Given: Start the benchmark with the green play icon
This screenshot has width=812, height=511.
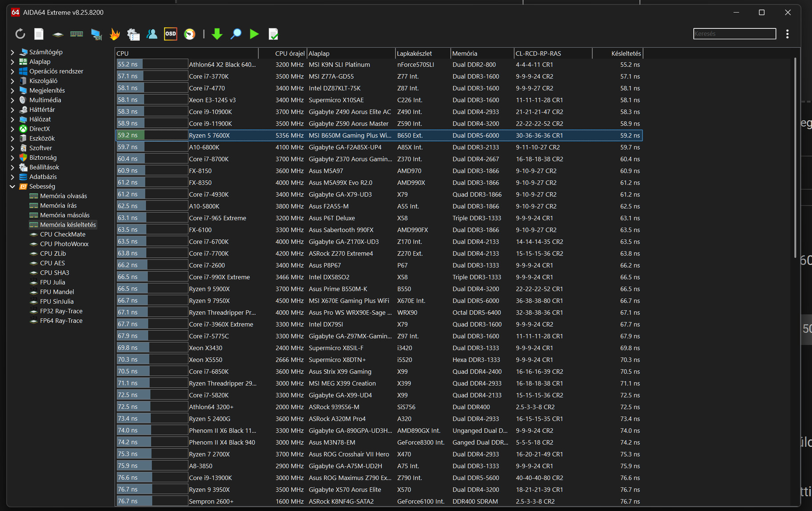Looking at the screenshot, I should coord(254,34).
